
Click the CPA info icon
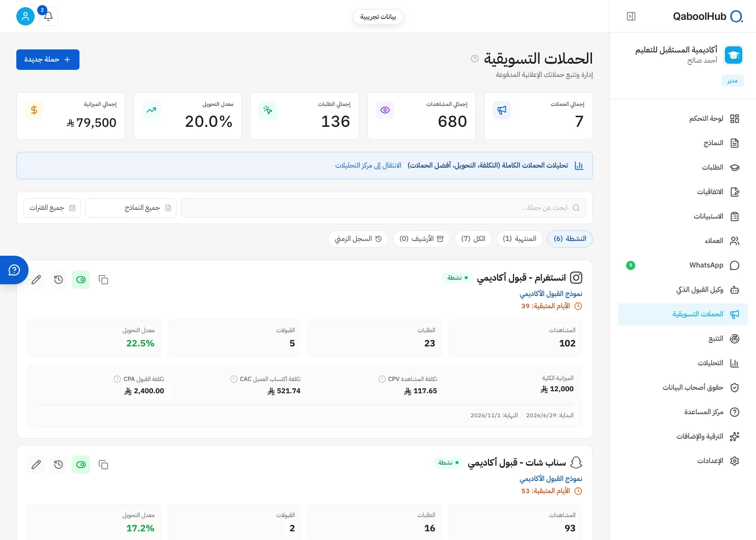(x=117, y=379)
